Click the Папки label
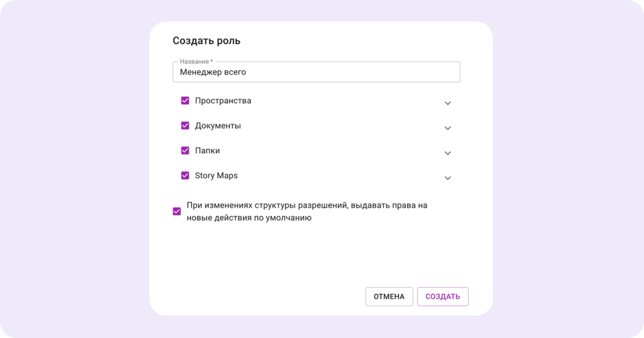 pyautogui.click(x=207, y=150)
